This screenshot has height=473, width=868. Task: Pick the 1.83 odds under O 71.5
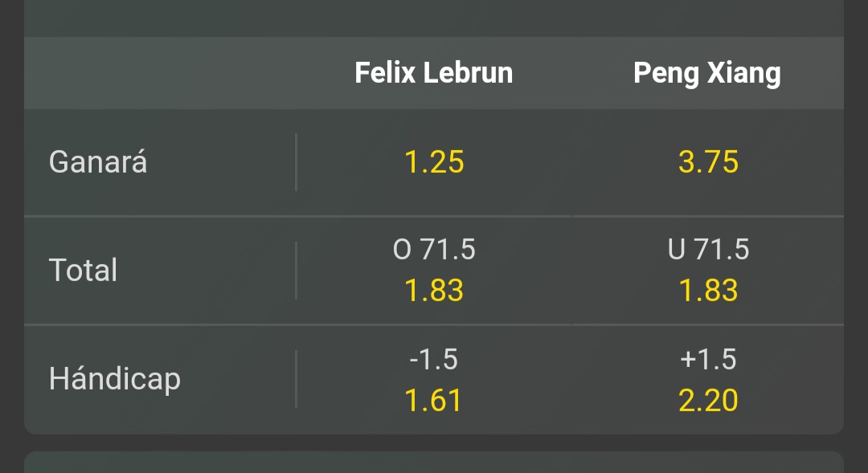[434, 291]
